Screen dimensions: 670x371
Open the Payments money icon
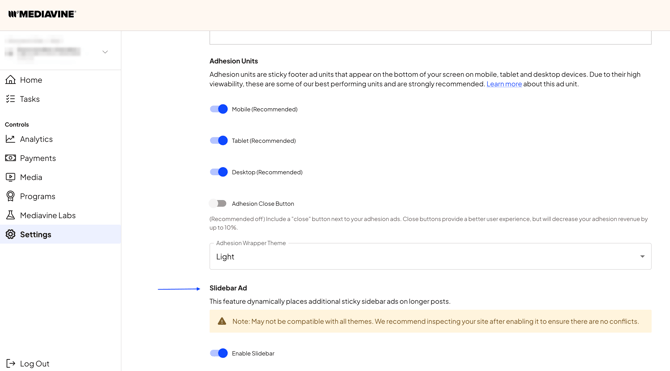(10, 158)
